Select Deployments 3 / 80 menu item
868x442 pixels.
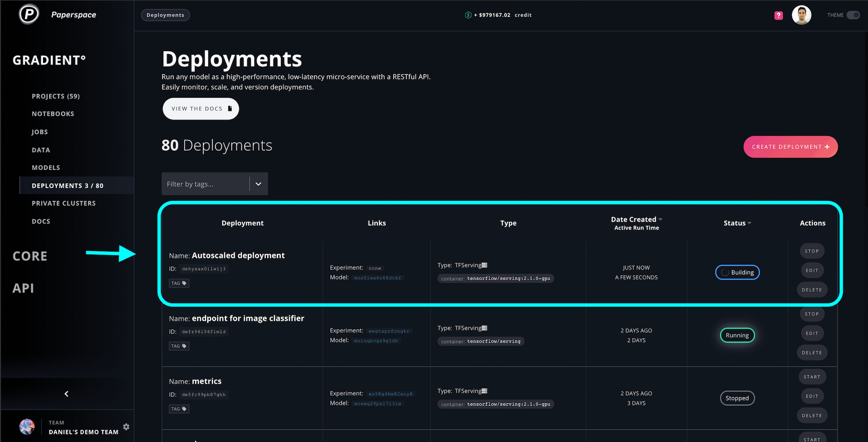coord(77,185)
